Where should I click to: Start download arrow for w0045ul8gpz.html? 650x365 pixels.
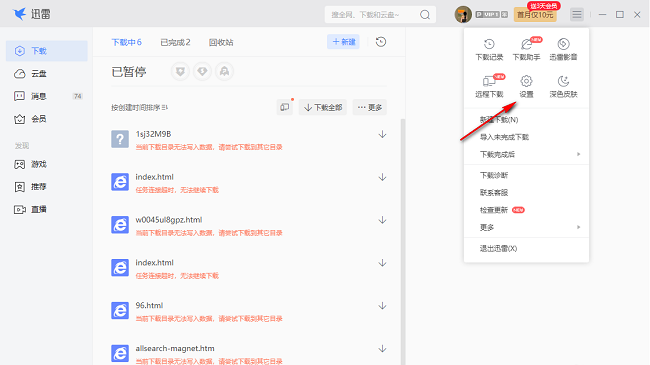pos(382,220)
